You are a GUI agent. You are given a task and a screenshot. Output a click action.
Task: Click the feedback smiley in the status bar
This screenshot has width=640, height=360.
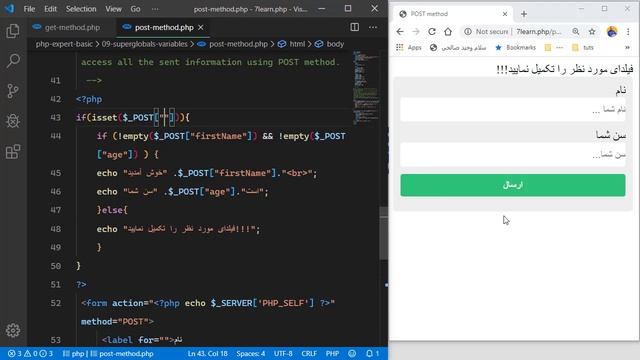352,353
